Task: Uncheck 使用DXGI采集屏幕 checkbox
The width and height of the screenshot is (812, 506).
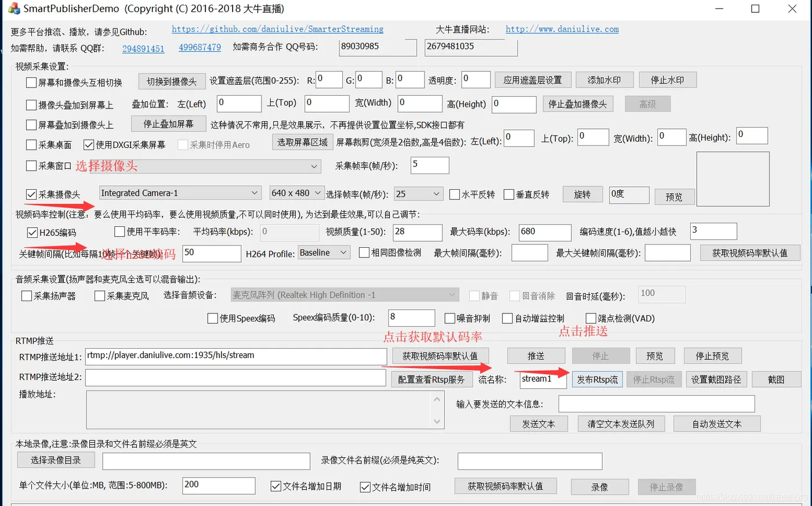Action: click(89, 144)
